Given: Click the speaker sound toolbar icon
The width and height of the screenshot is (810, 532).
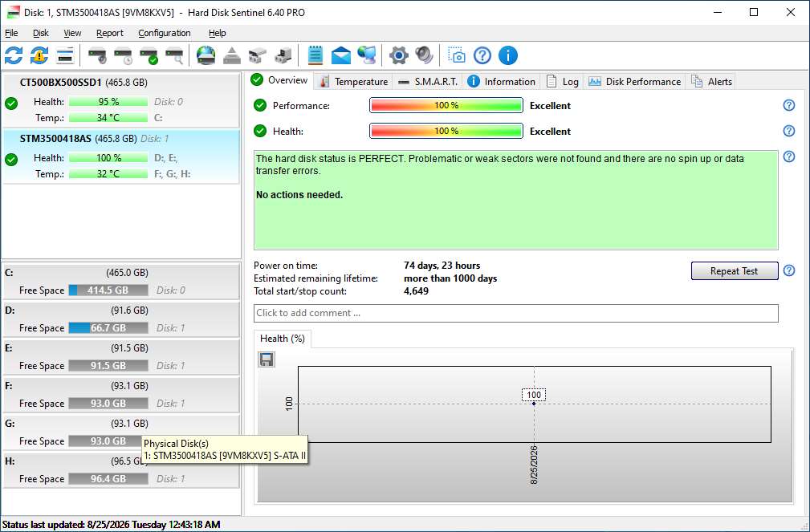Looking at the screenshot, I should (x=424, y=55).
